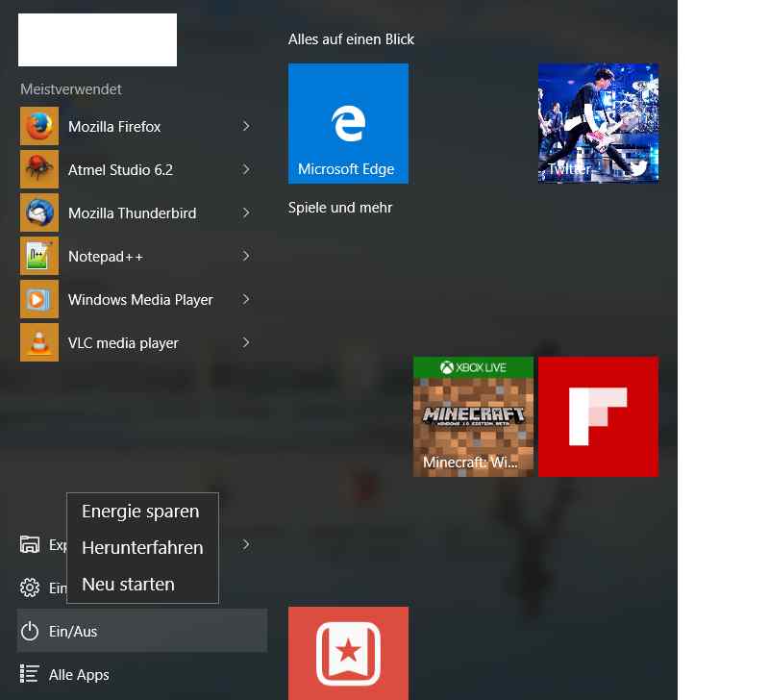Expand Notepad++ jump list arrow

pos(246,256)
